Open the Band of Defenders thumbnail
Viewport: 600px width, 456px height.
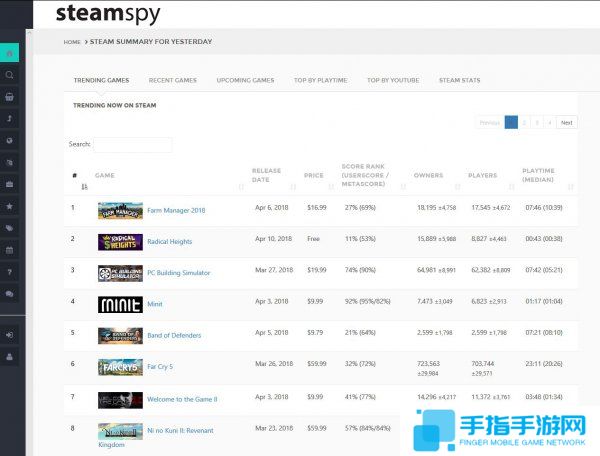tap(120, 336)
